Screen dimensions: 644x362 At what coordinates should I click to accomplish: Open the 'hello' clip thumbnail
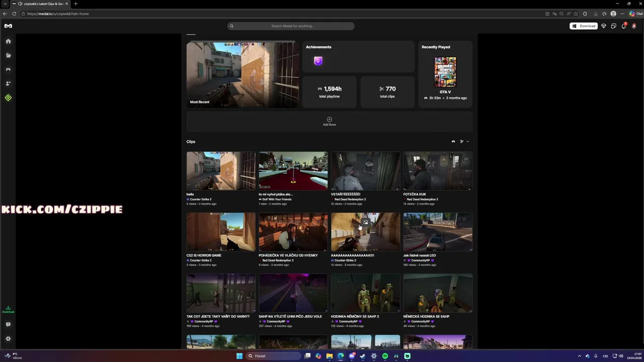221,171
